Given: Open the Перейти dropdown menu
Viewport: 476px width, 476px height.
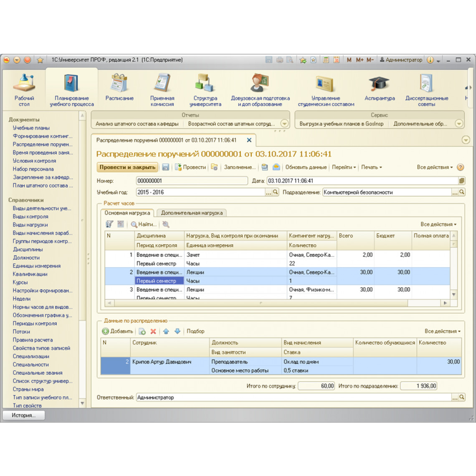Looking at the screenshot, I should coord(344,167).
